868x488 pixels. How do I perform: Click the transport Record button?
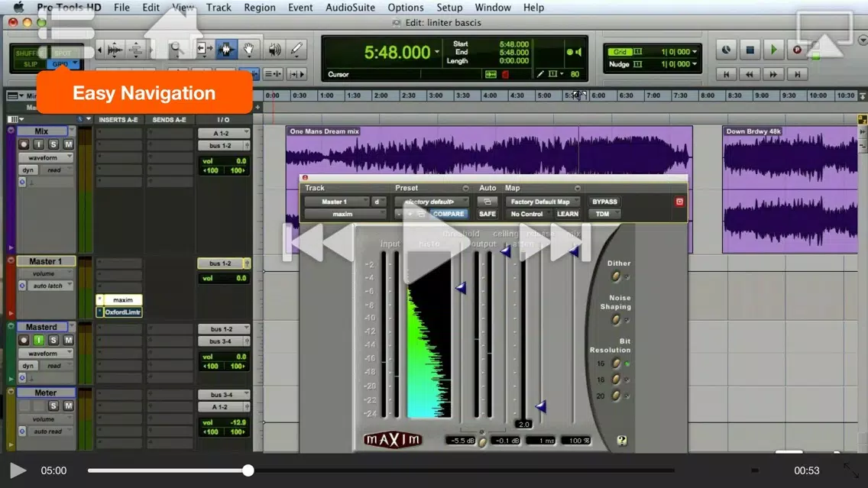[x=797, y=50]
